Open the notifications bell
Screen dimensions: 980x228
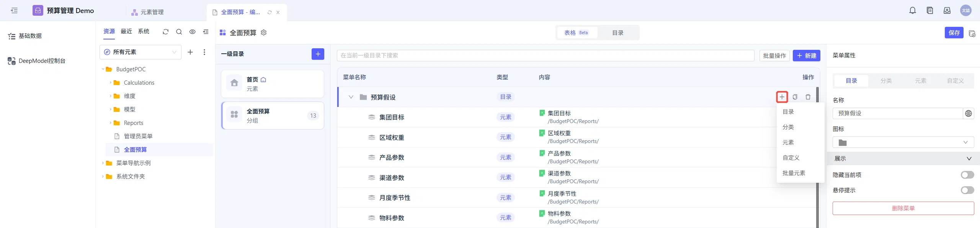pyautogui.click(x=913, y=10)
